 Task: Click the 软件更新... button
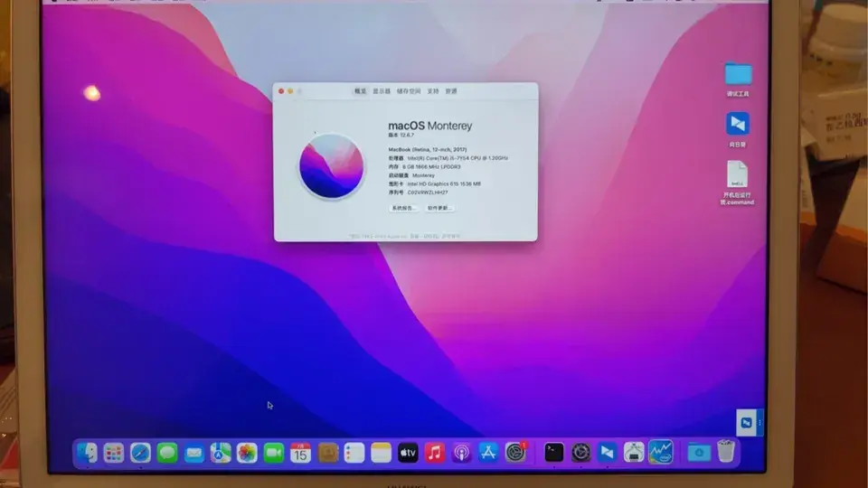click(439, 208)
